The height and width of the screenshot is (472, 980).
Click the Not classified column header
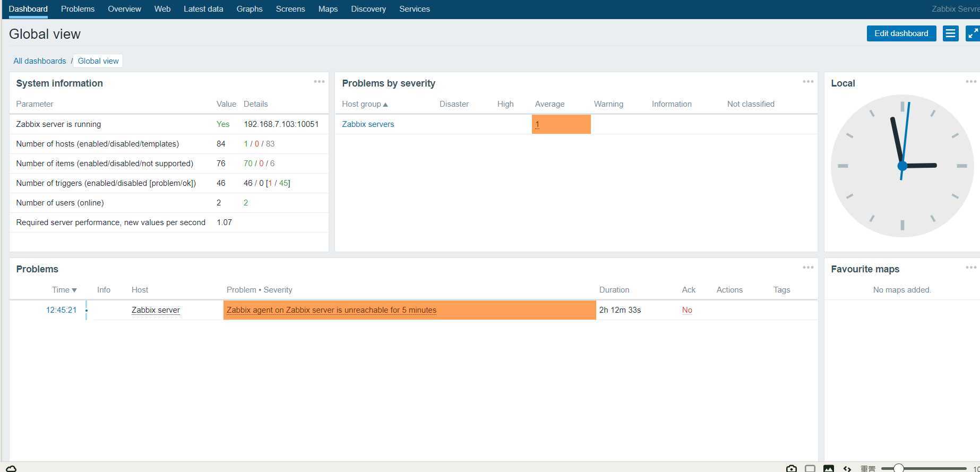click(751, 104)
